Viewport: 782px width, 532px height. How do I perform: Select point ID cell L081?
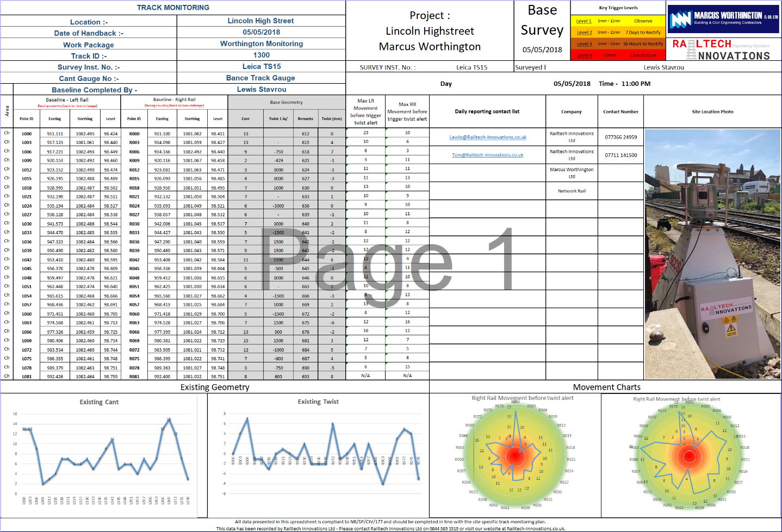coord(27,377)
